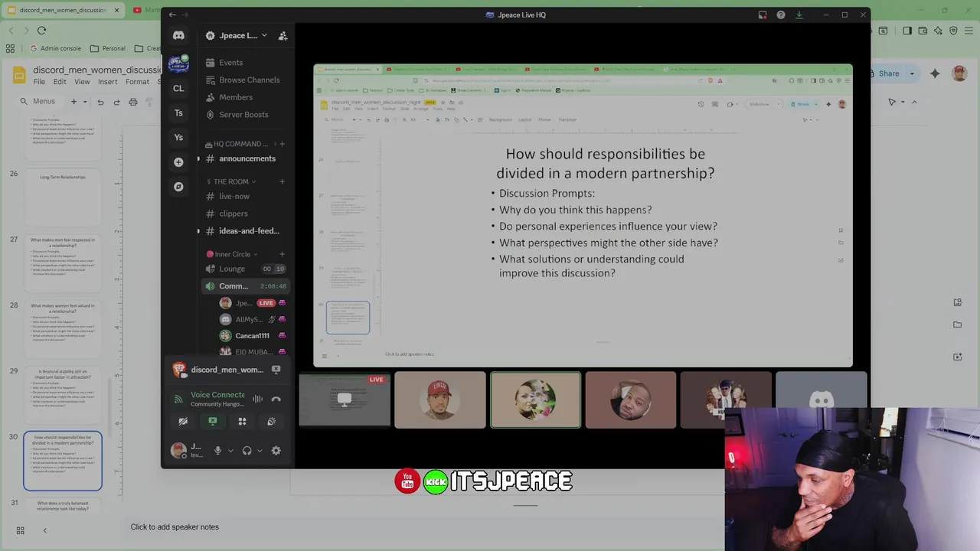Screen dimensions: 980x551
Task: Select slide 28 thumbnail in filmstrip
Action: (x=63, y=328)
